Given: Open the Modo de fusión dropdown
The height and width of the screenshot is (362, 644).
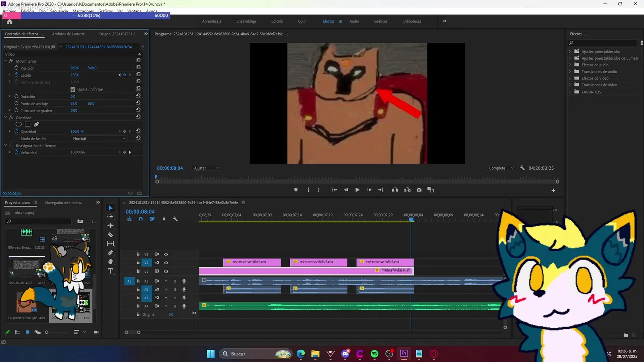Looking at the screenshot, I should [99, 138].
